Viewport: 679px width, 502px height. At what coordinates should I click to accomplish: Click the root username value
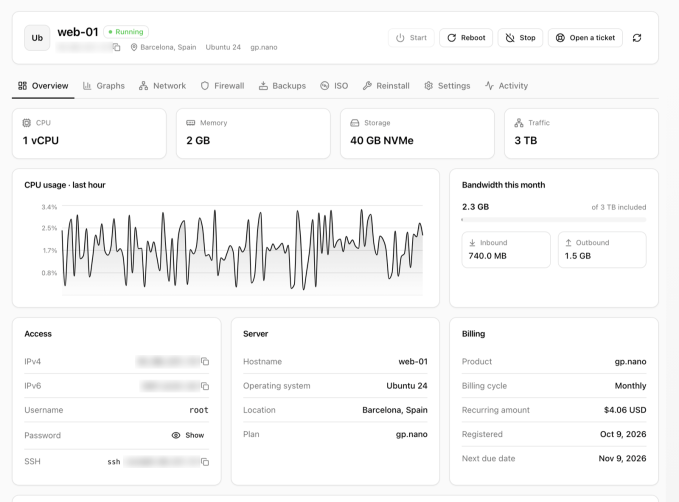click(199, 410)
